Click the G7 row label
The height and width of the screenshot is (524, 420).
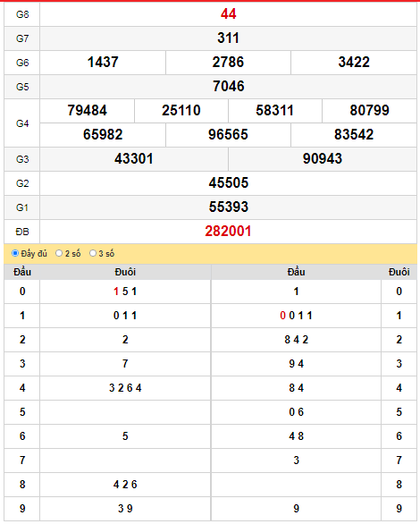tap(22, 38)
